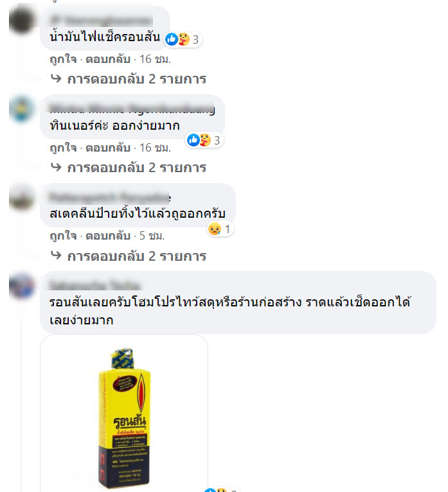This screenshot has height=492, width=448.
Task: Expand 2 replies under thinner comment
Action: coord(136,168)
